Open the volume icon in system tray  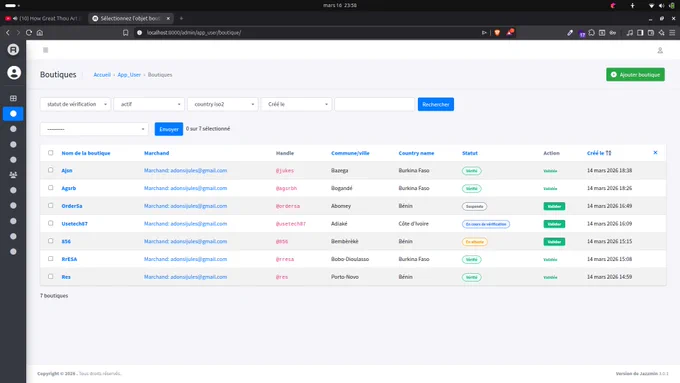point(661,6)
